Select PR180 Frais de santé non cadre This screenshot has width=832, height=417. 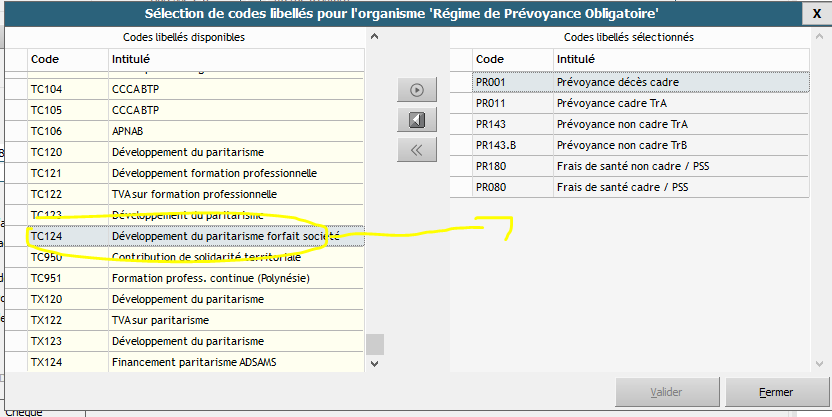[x=641, y=166]
